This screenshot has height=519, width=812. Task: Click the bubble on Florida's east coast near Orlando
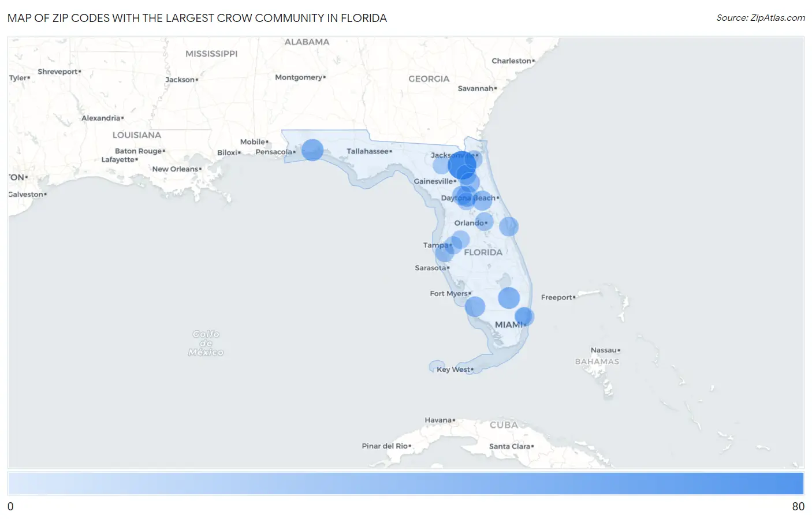click(509, 227)
